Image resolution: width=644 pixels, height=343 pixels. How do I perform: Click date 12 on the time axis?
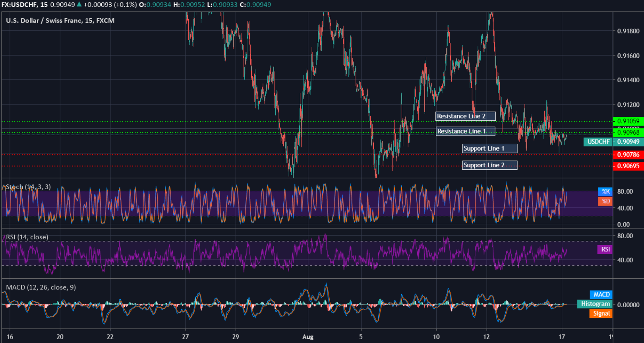[486, 337]
